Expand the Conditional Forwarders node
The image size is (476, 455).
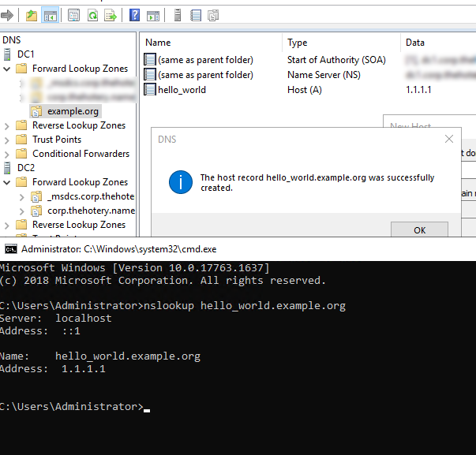click(x=7, y=155)
